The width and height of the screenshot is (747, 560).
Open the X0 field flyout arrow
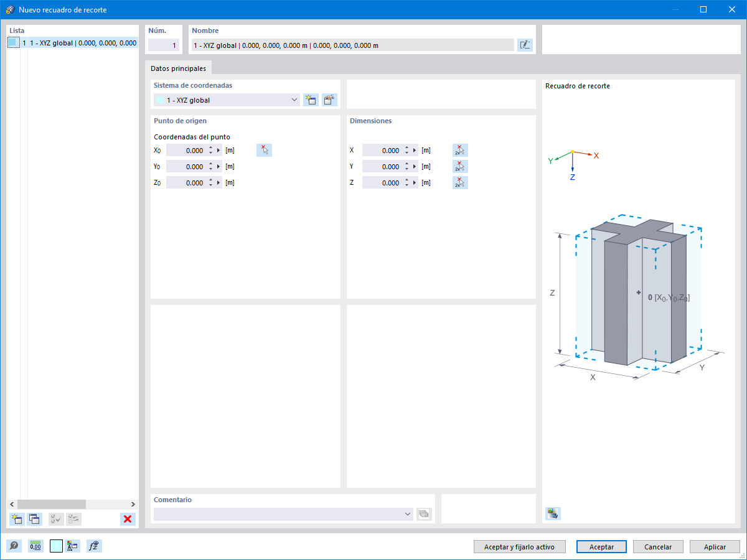218,150
